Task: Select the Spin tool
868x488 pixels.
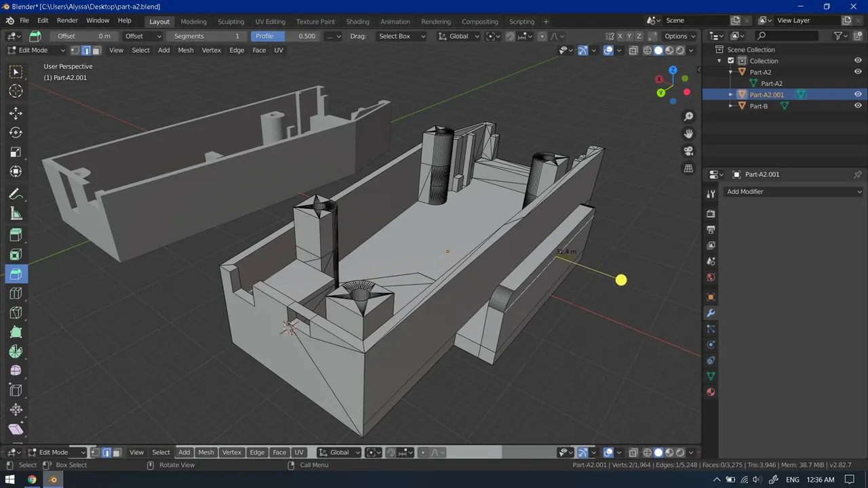Action: pos(16,352)
